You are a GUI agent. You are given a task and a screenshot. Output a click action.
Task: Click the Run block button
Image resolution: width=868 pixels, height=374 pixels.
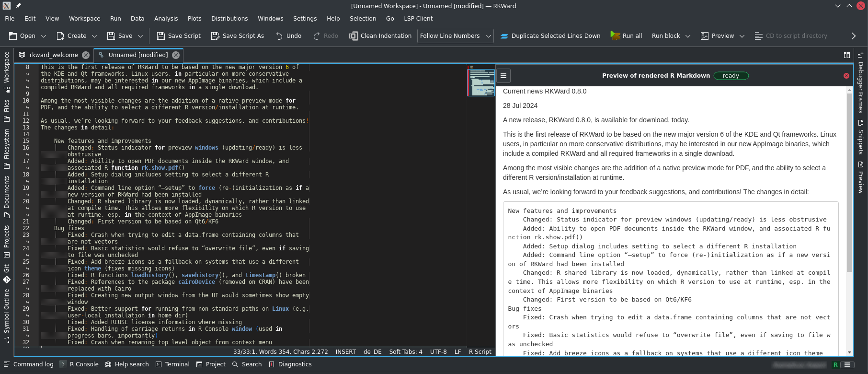[666, 36]
